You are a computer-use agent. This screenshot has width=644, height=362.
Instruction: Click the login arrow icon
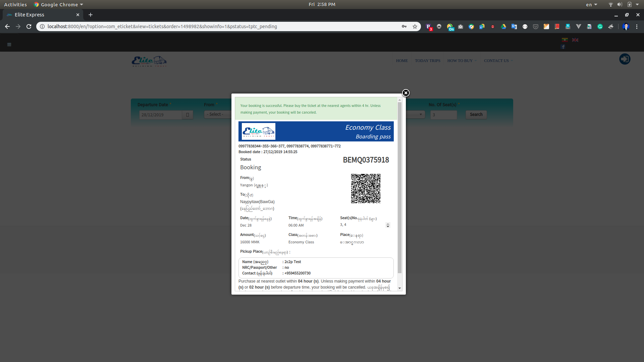(x=625, y=59)
